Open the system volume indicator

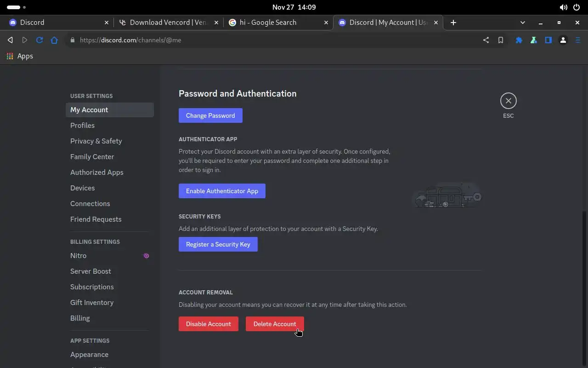pos(563,7)
